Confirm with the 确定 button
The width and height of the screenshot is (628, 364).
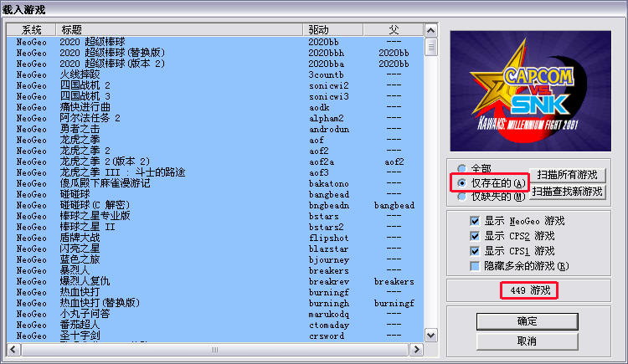[x=527, y=321]
